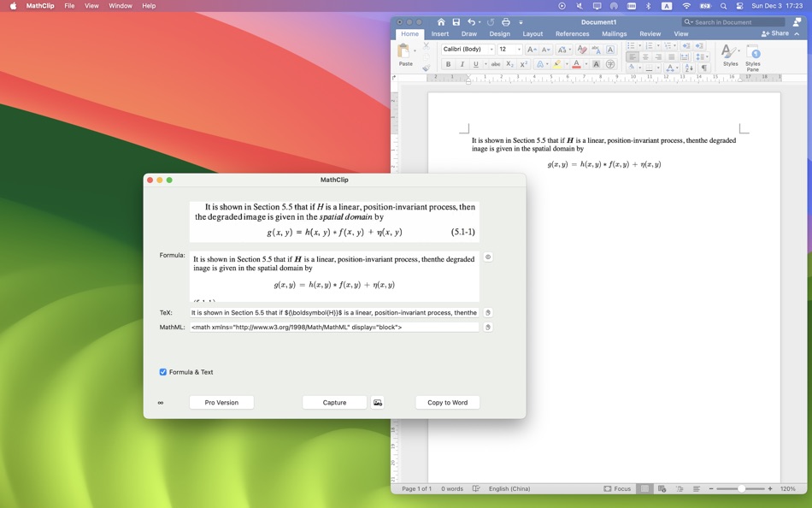Viewport: 812px width, 508px height.
Task: Open the spelling and grammar check icon in status bar
Action: [476, 489]
